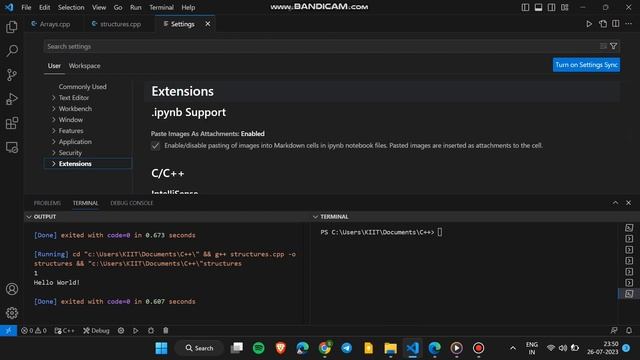
Task: Expand Application settings category
Action: pyautogui.click(x=75, y=142)
